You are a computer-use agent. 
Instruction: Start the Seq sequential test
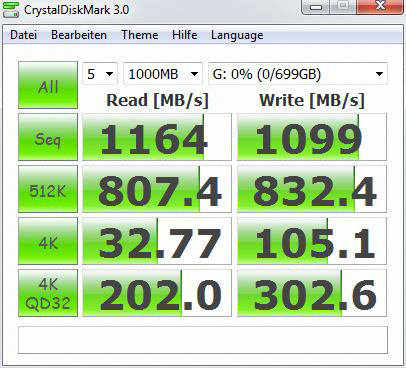point(48,137)
